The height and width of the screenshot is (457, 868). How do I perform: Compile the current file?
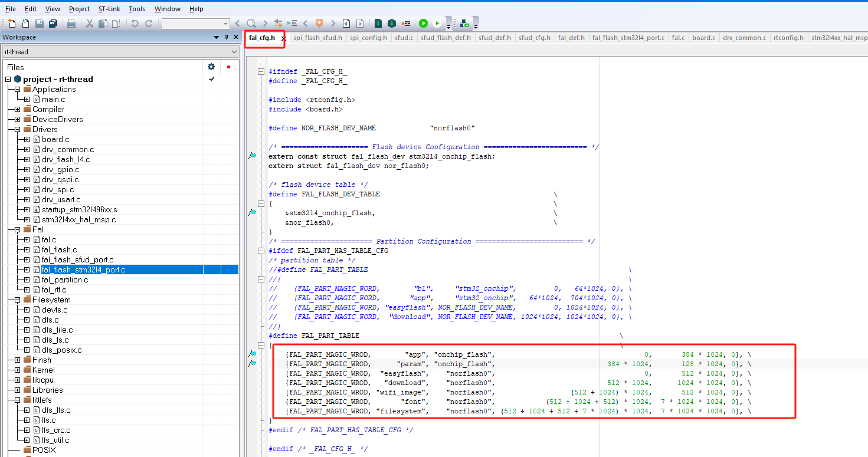(x=378, y=24)
